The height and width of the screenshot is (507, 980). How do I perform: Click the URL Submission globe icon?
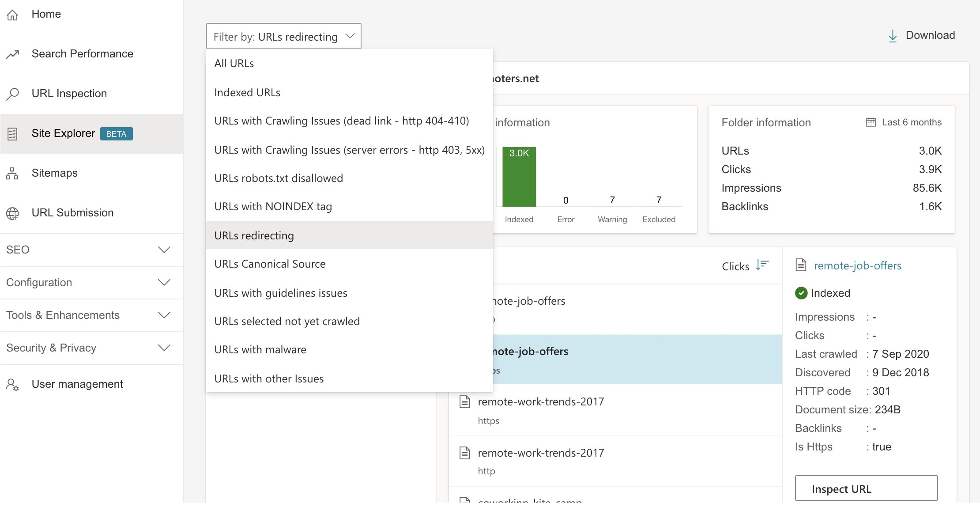pos(12,213)
